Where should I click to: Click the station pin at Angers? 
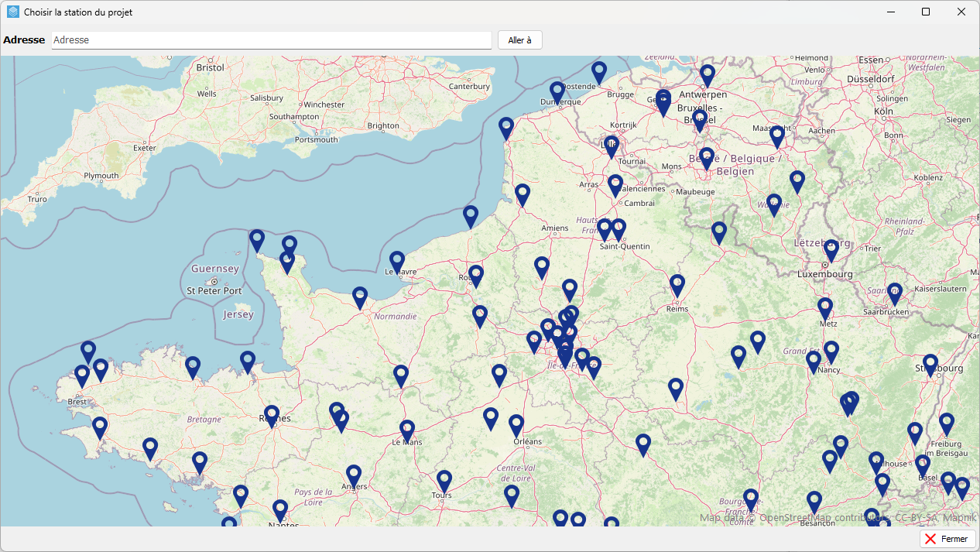(x=354, y=475)
